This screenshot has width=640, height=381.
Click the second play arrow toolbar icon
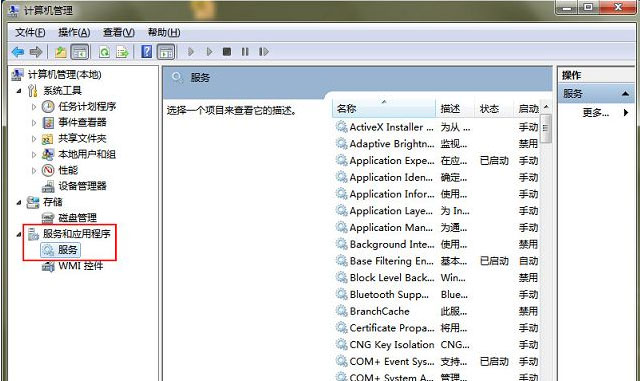pos(209,52)
